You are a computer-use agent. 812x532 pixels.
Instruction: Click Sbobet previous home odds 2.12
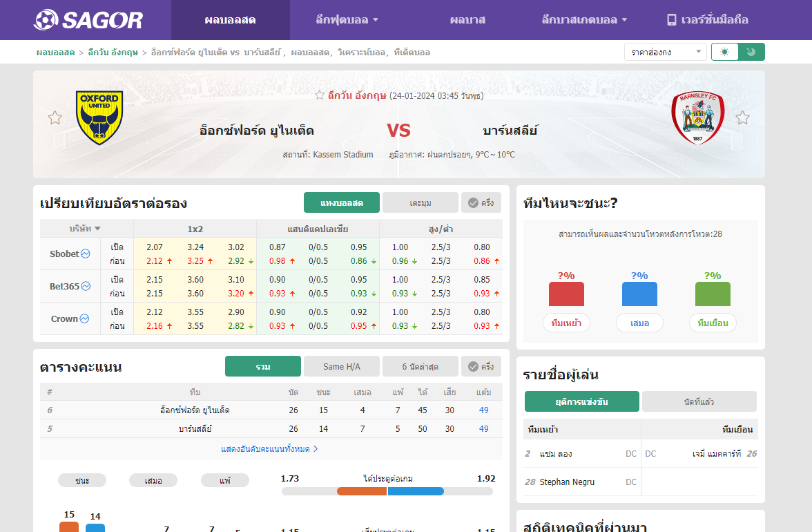point(155,261)
